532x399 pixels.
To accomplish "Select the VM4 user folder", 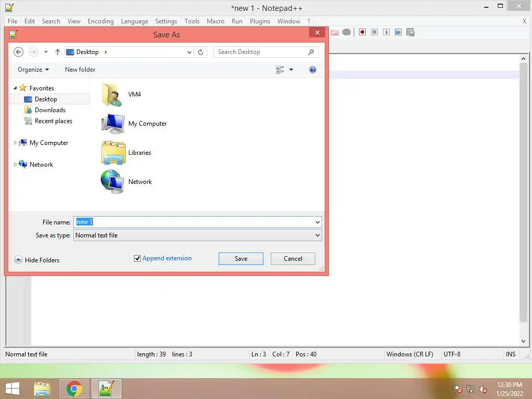I will coord(121,95).
